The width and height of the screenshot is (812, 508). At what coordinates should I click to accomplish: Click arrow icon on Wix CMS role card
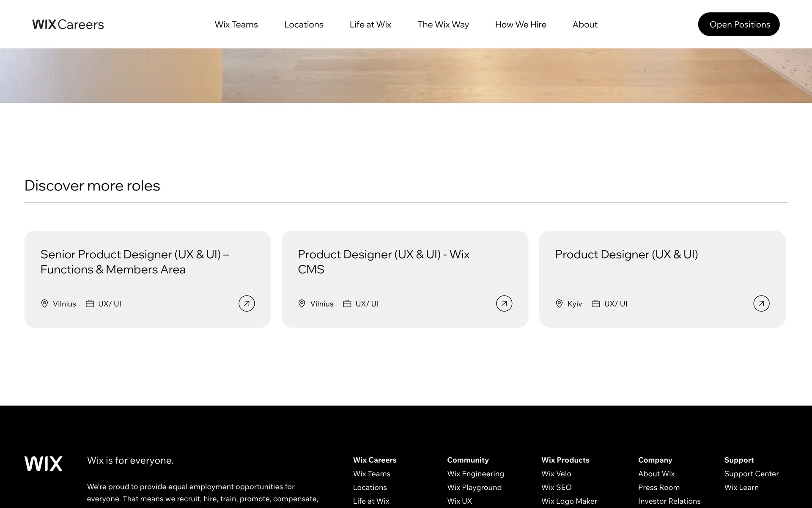(504, 304)
